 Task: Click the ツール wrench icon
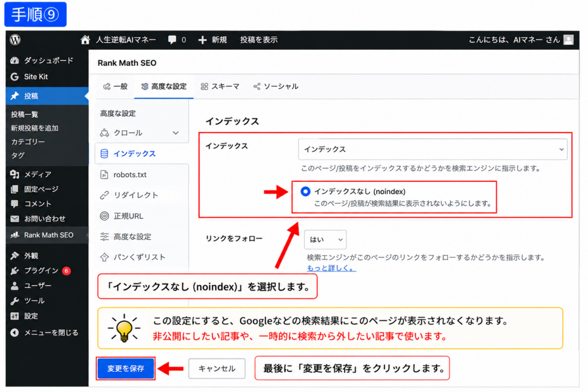[14, 301]
